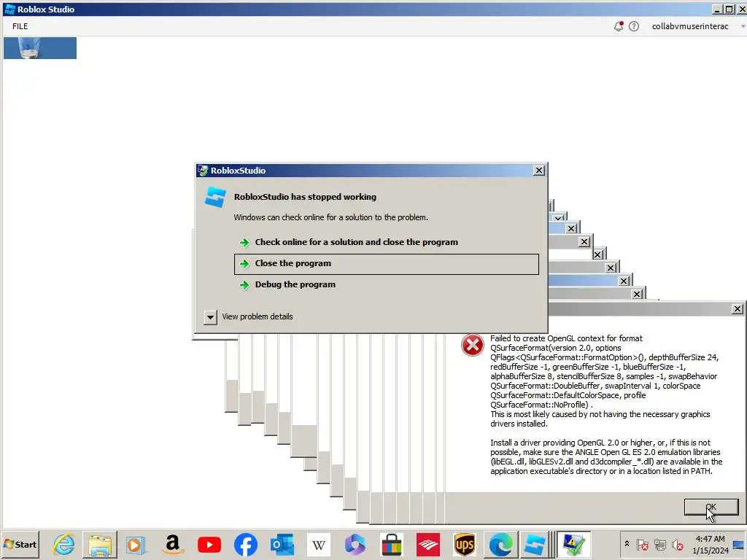Click the green arrow beside Debug the program
This screenshot has width=747, height=560.
[x=244, y=285]
